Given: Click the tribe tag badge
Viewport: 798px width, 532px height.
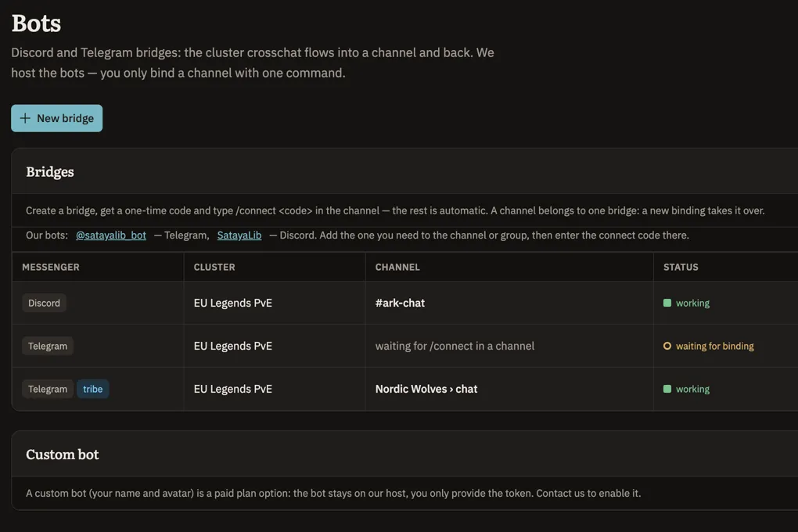Looking at the screenshot, I should [x=92, y=389].
